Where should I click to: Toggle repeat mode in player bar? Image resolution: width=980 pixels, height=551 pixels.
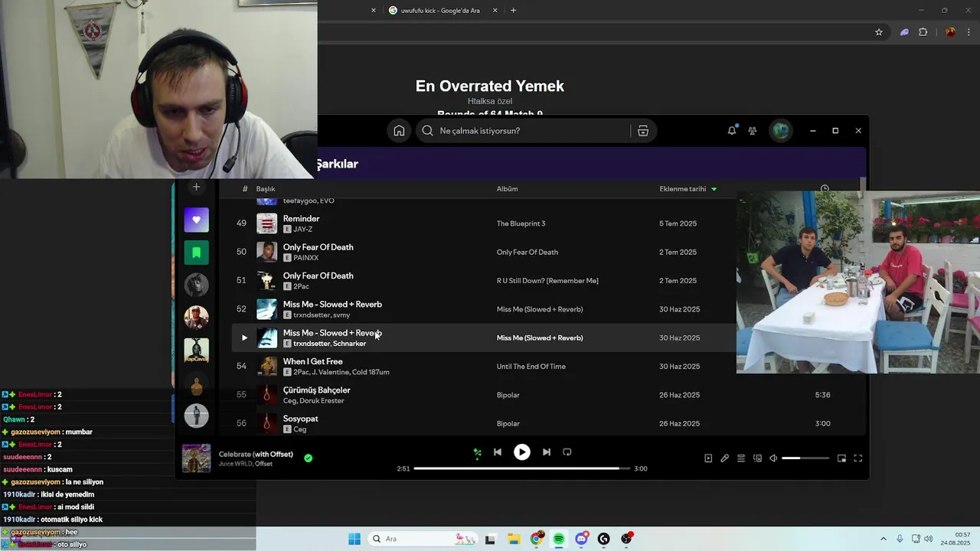click(x=567, y=452)
